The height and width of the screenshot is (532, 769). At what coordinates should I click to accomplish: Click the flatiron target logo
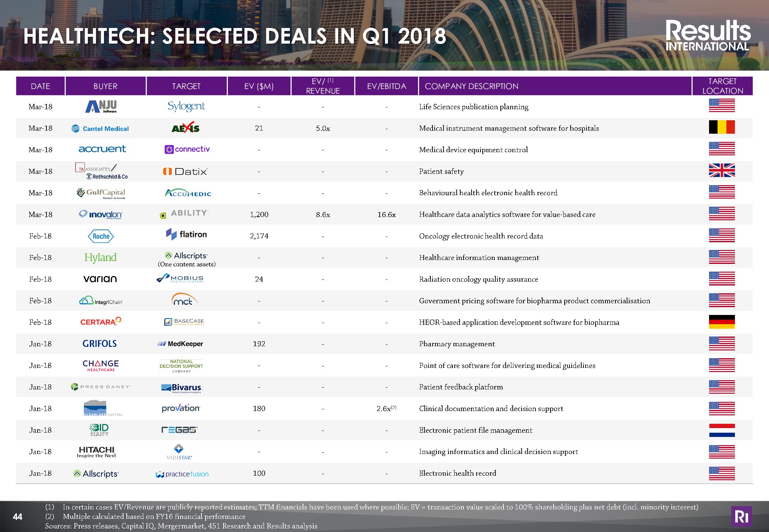tap(186, 234)
